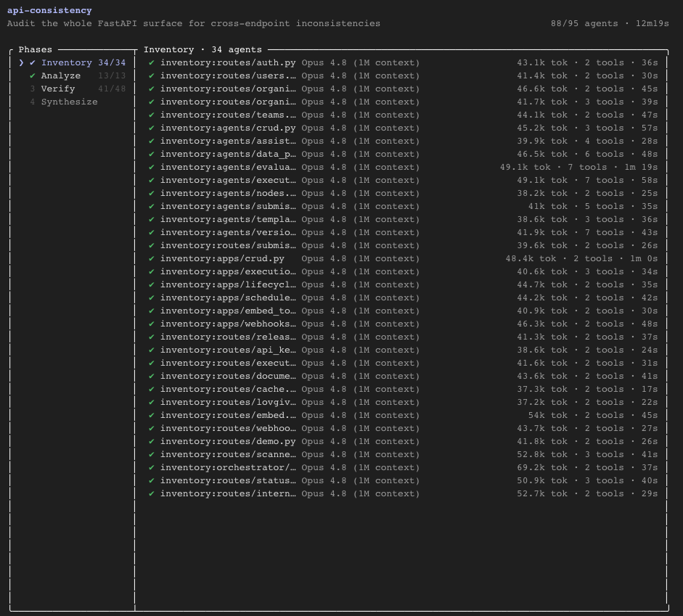Click the checkmark for inventory:routes/docume row

click(152, 376)
